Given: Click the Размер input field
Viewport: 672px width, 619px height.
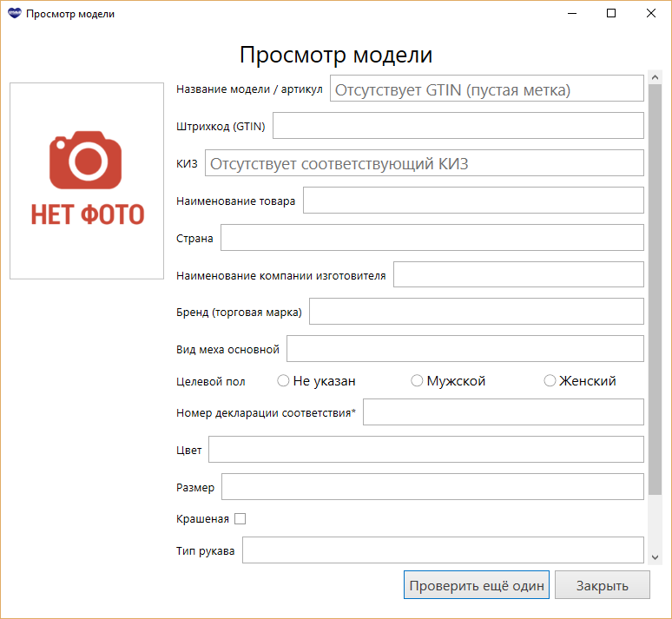Looking at the screenshot, I should click(433, 486).
